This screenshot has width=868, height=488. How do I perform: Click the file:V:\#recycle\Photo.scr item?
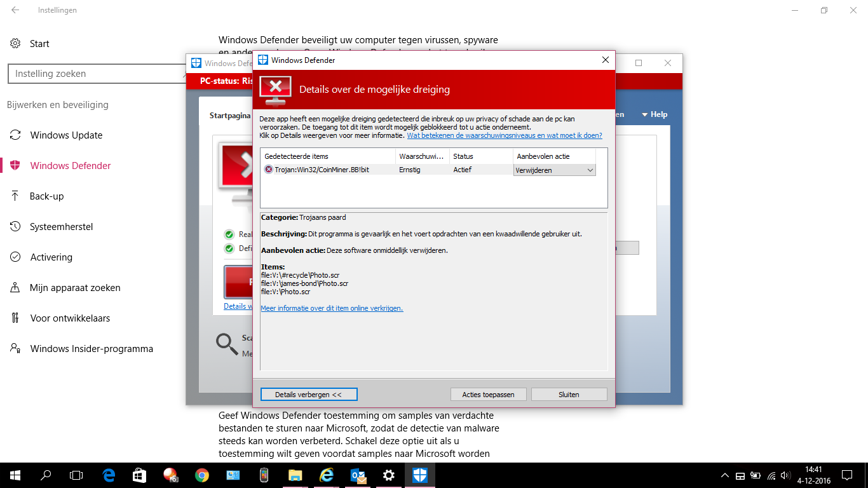[300, 275]
